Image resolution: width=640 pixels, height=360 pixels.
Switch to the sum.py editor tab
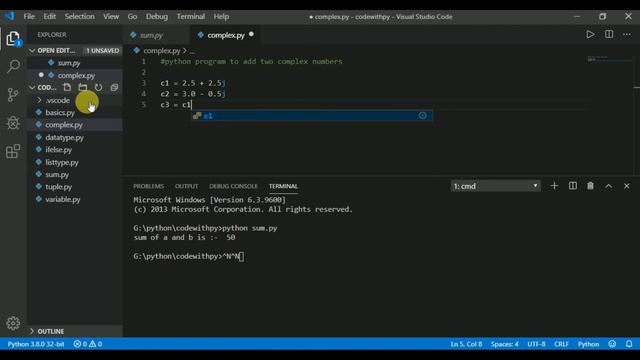[156, 35]
